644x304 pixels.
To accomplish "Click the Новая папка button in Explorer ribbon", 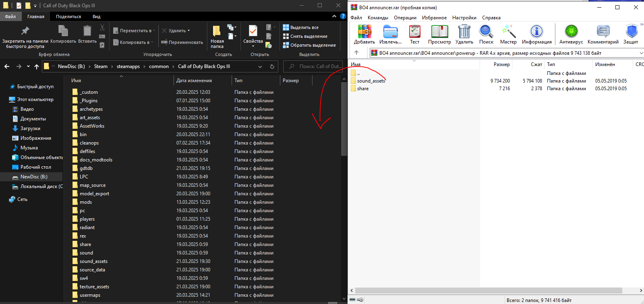I will (x=217, y=37).
